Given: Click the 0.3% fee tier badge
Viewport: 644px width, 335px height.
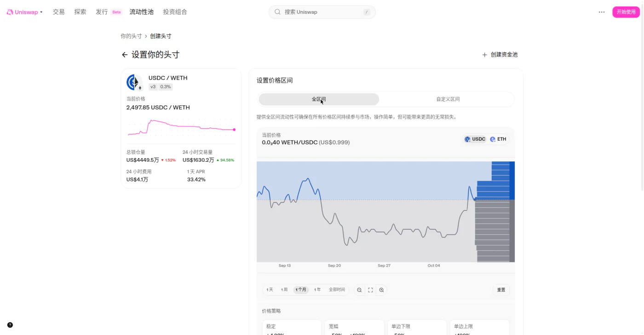Looking at the screenshot, I should (166, 87).
